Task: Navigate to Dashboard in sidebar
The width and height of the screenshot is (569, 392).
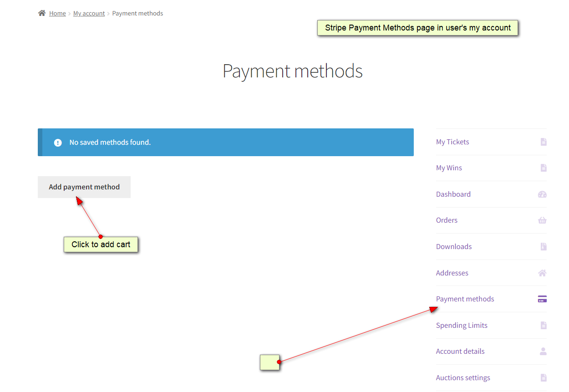Action: tap(453, 194)
